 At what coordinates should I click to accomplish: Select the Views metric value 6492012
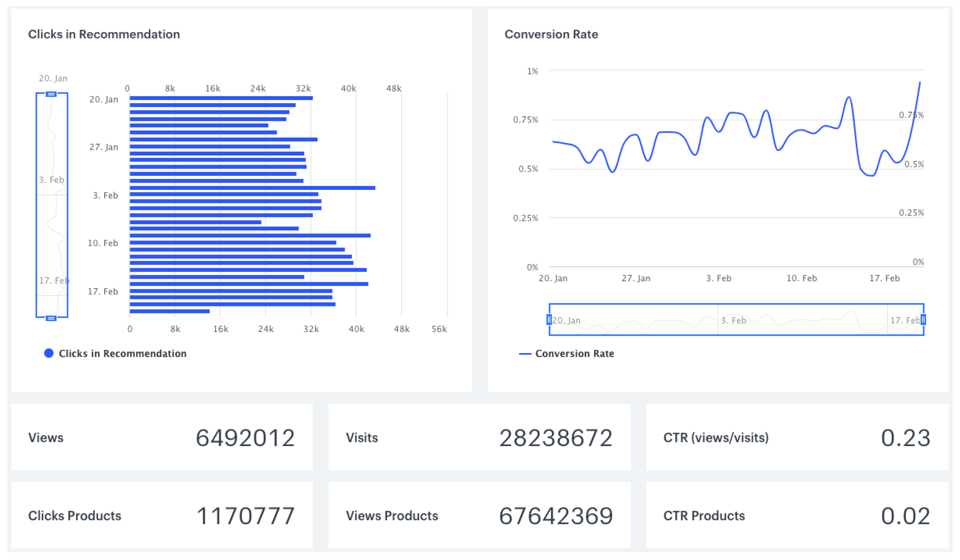(245, 438)
